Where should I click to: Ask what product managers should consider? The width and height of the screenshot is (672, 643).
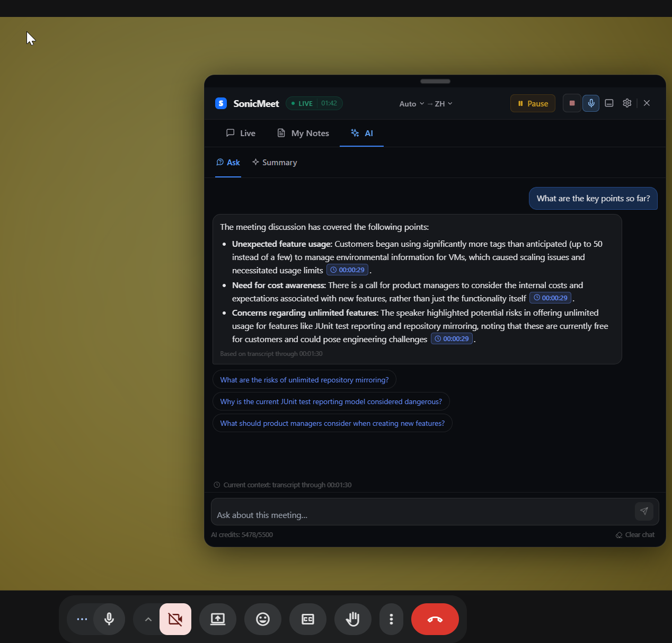pyautogui.click(x=332, y=423)
